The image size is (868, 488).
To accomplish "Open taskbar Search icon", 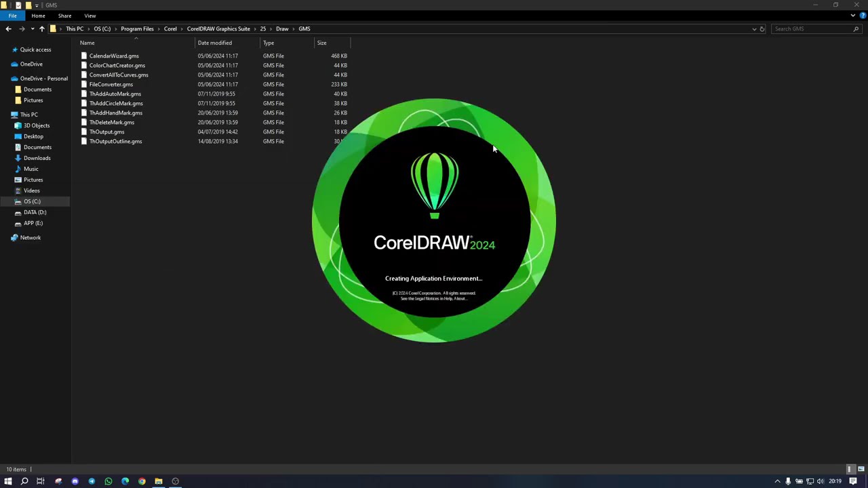I will click(24, 481).
